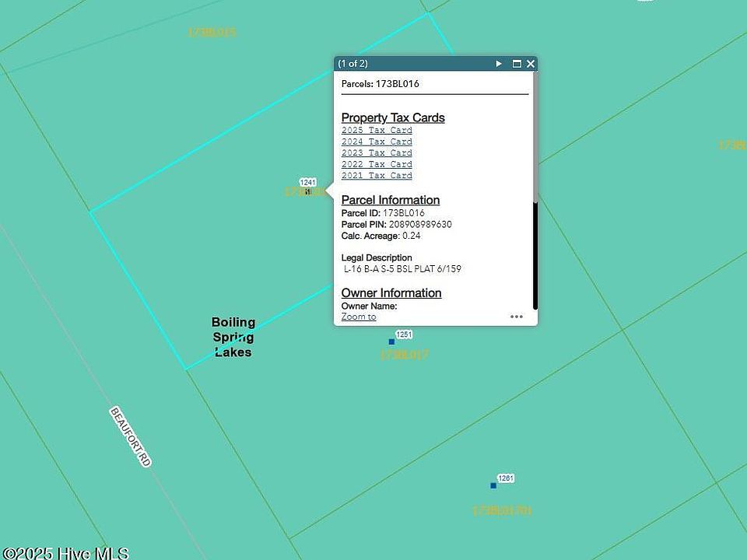Open the 2025 Tax Card link
The height and width of the screenshot is (560, 747).
(x=377, y=130)
